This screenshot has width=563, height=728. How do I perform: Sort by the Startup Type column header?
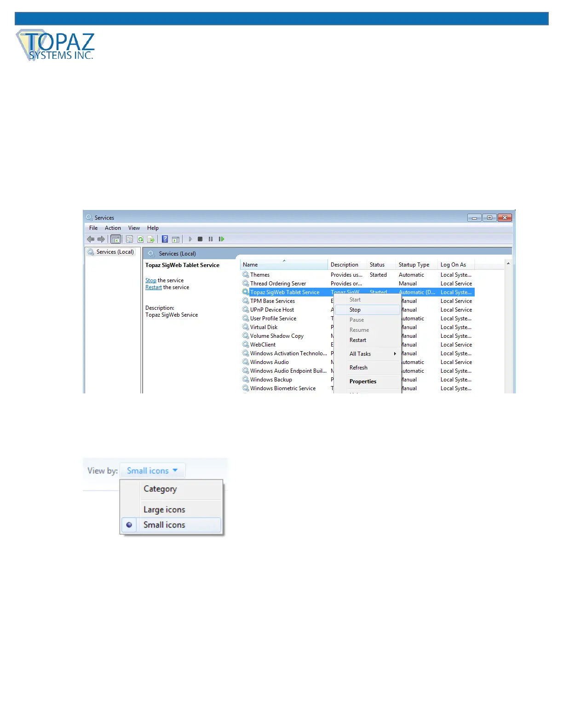(x=417, y=265)
